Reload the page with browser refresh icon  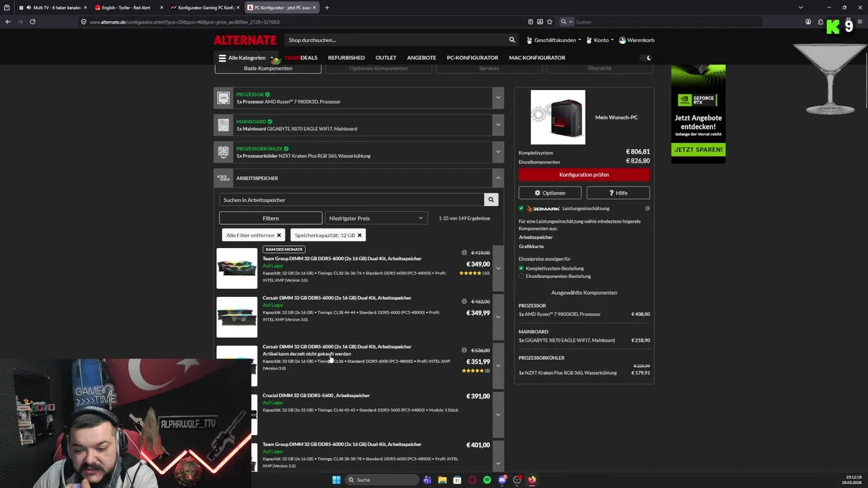(x=32, y=22)
